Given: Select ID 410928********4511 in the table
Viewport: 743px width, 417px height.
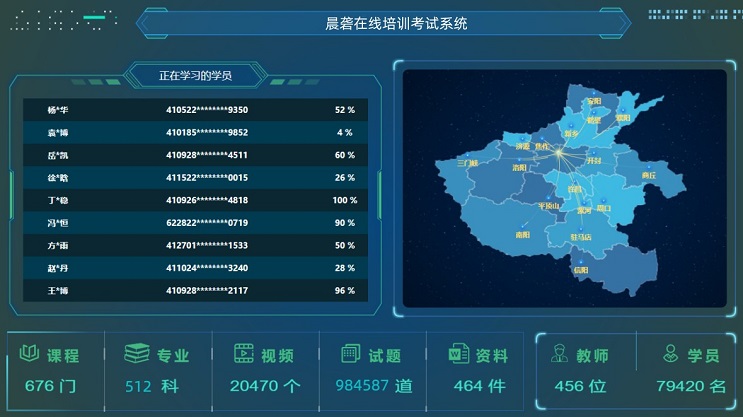Looking at the screenshot, I should tap(207, 155).
